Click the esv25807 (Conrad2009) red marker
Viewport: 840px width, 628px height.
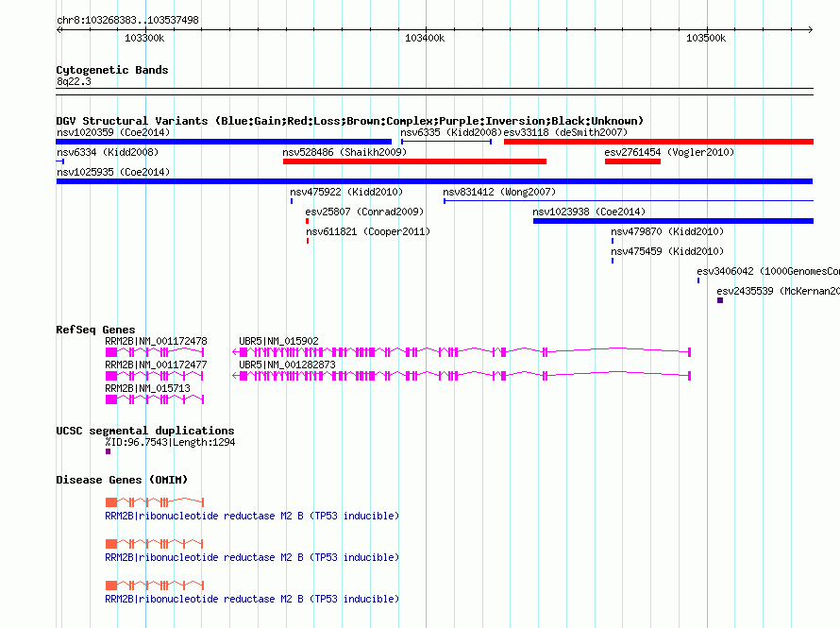[307, 221]
